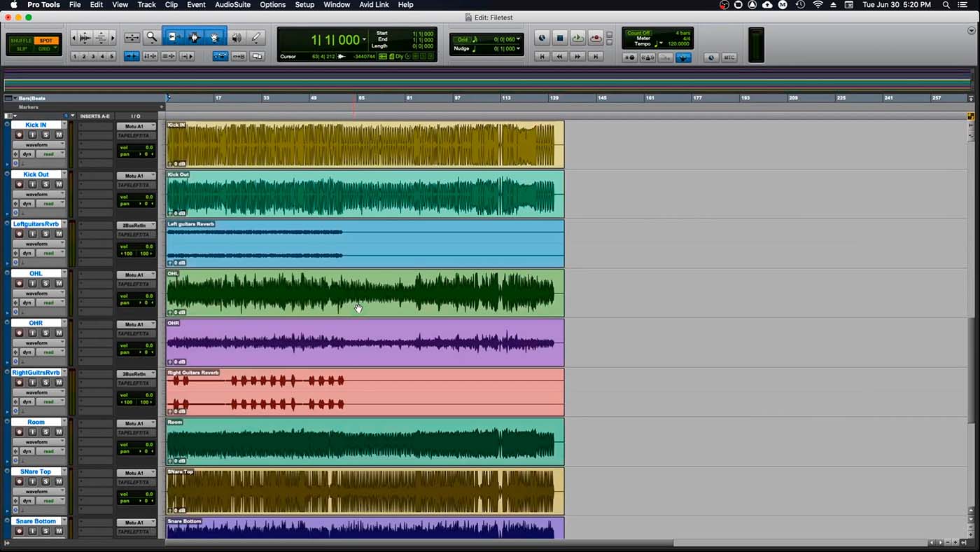Click the Wi-Fi status icon
Image resolution: width=980 pixels, height=552 pixels.
(818, 5)
